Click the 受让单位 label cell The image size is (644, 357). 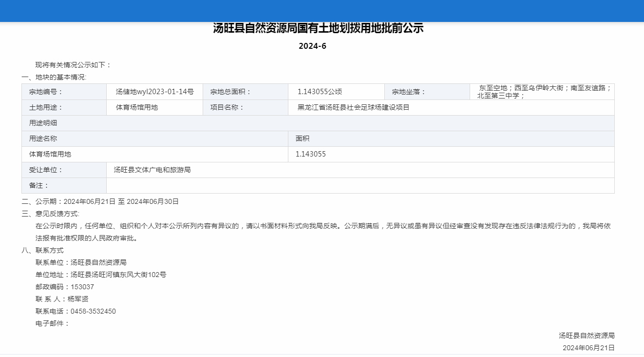click(64, 170)
